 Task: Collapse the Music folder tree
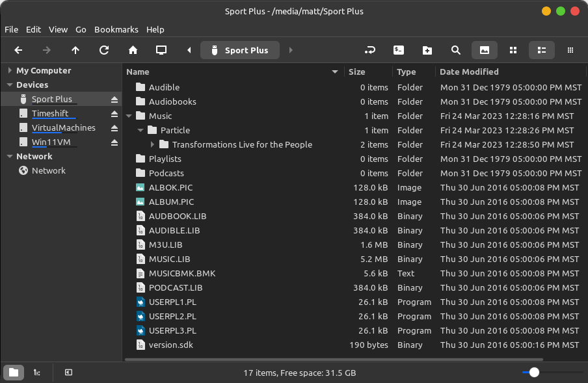(x=129, y=116)
